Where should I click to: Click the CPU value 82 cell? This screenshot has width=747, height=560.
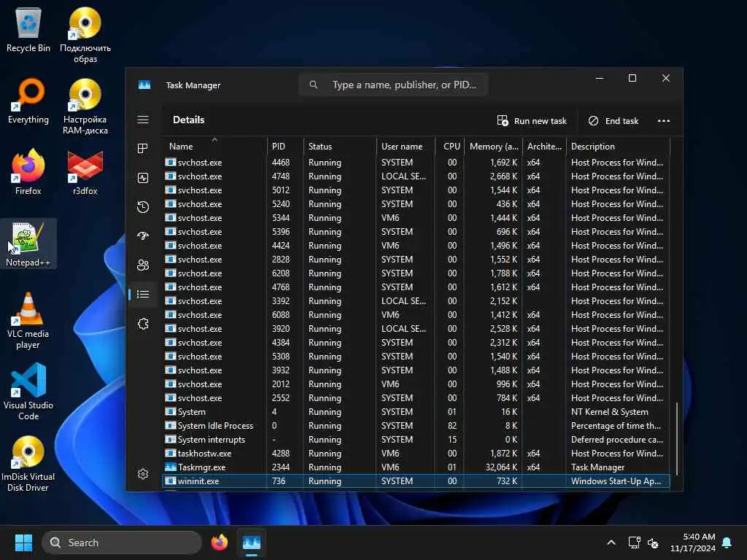(452, 426)
